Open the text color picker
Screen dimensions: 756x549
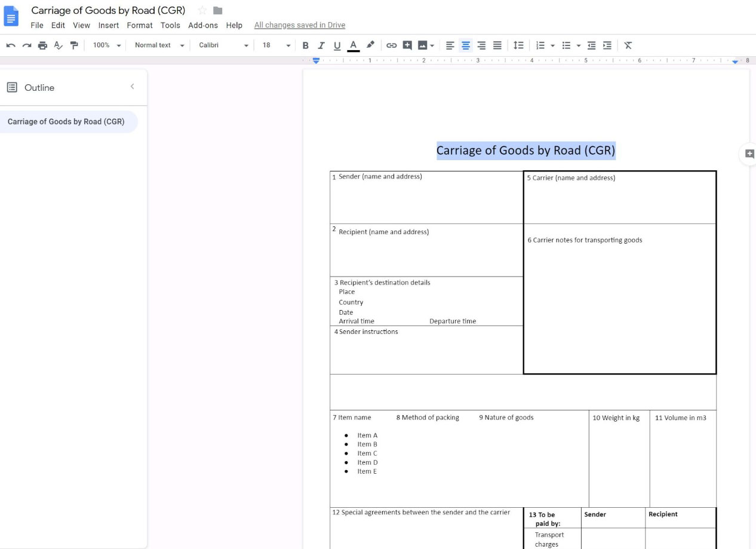(353, 45)
